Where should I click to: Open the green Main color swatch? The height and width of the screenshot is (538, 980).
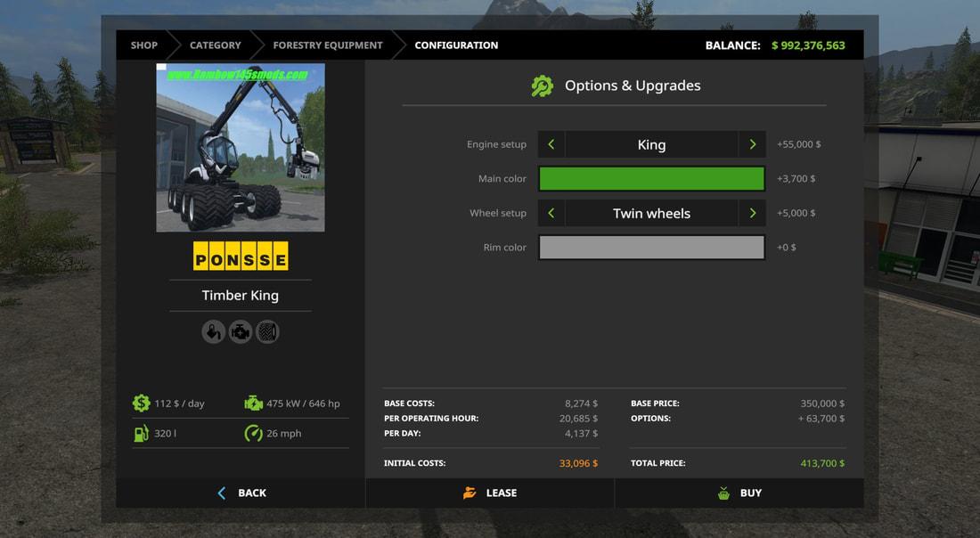tap(651, 179)
